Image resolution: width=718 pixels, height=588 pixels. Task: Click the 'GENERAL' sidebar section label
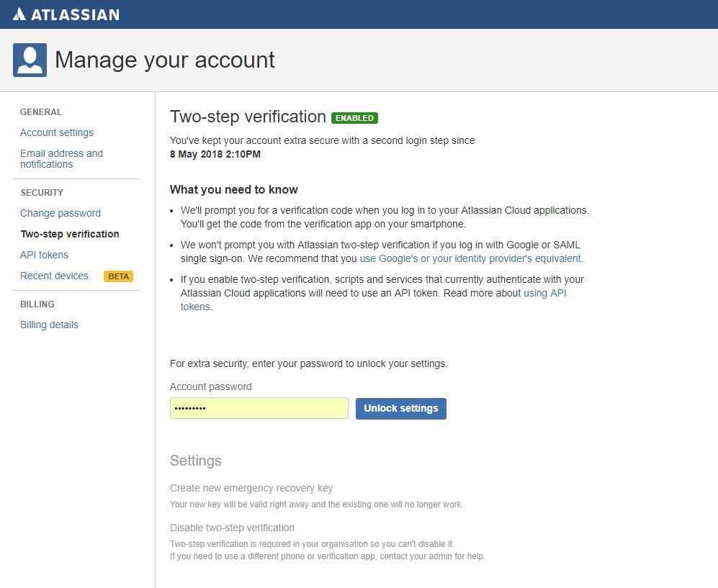coord(41,112)
